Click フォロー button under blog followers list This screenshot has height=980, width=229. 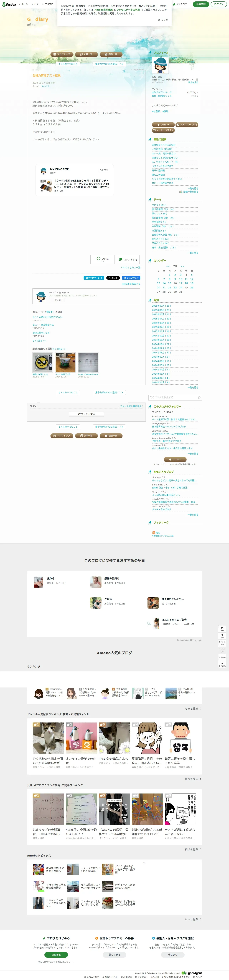tap(175, 459)
